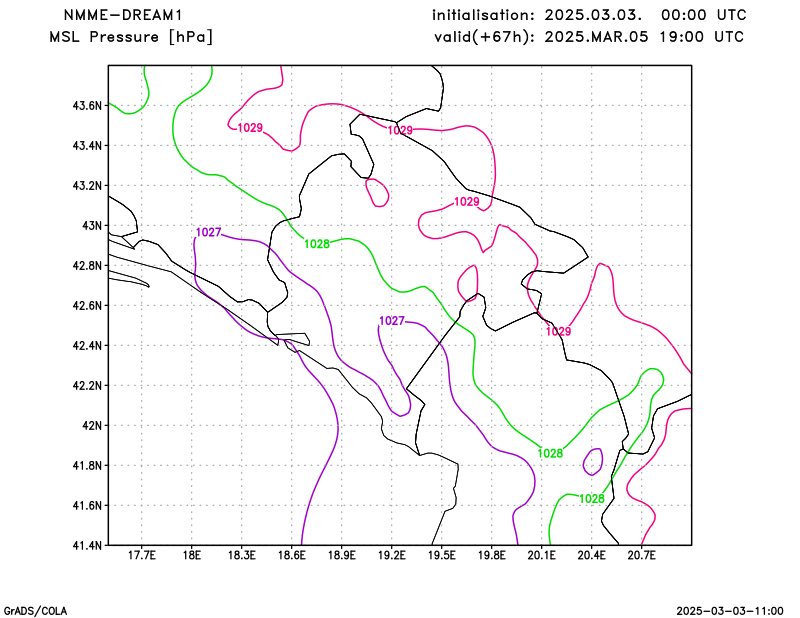Click the 19.8E longitude axis label
This screenshot has width=800, height=618.
tap(491, 555)
